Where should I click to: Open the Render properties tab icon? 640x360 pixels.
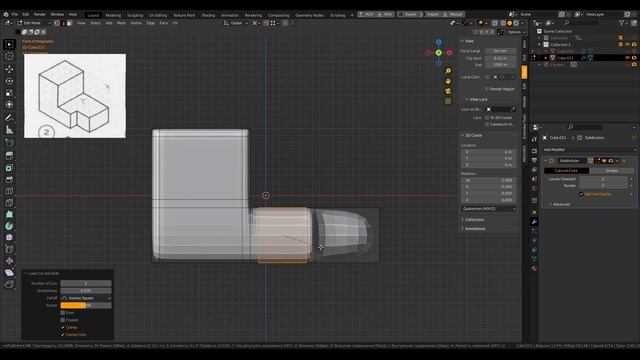[534, 151]
